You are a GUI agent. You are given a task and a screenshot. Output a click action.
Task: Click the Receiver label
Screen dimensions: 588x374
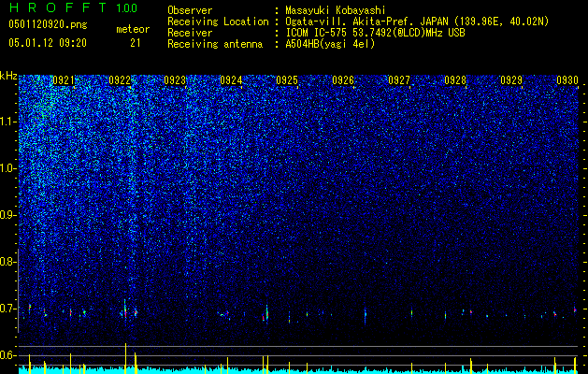(x=190, y=33)
